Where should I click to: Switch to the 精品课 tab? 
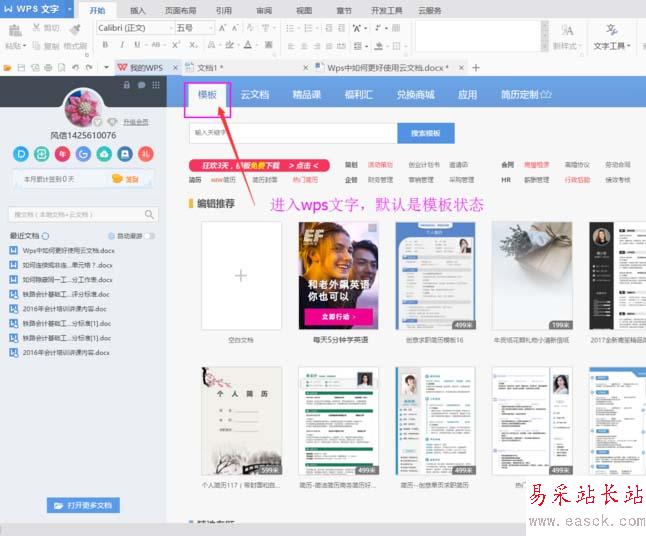coord(307,95)
